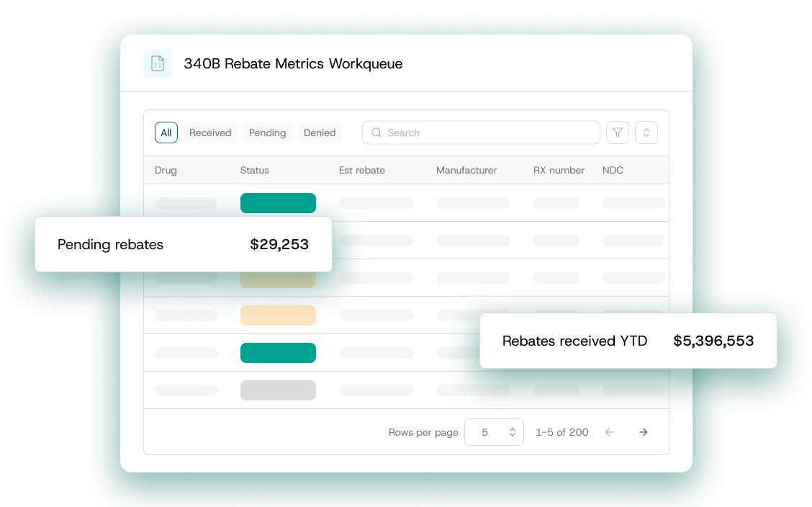Click the first row teal status badge
Viewport: 812px width, 507px height.
(x=278, y=203)
